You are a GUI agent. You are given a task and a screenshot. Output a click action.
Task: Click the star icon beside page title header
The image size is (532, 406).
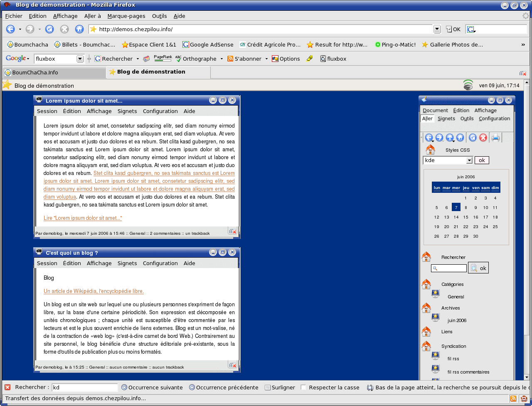click(x=7, y=85)
